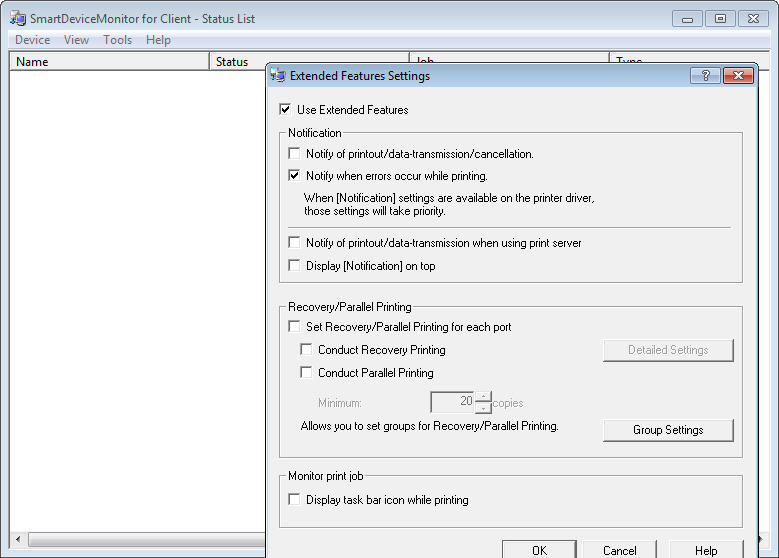Image resolution: width=779 pixels, height=558 pixels.
Task: Check Conduct Parallel Printing option
Action: click(x=306, y=372)
